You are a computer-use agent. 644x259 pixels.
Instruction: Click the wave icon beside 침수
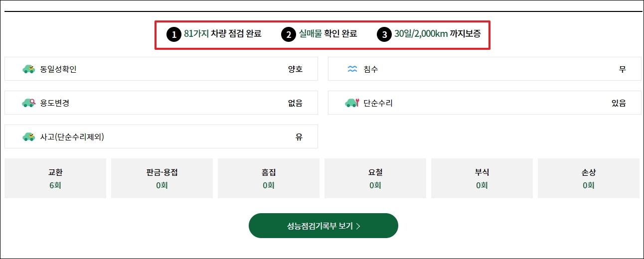[x=352, y=69]
